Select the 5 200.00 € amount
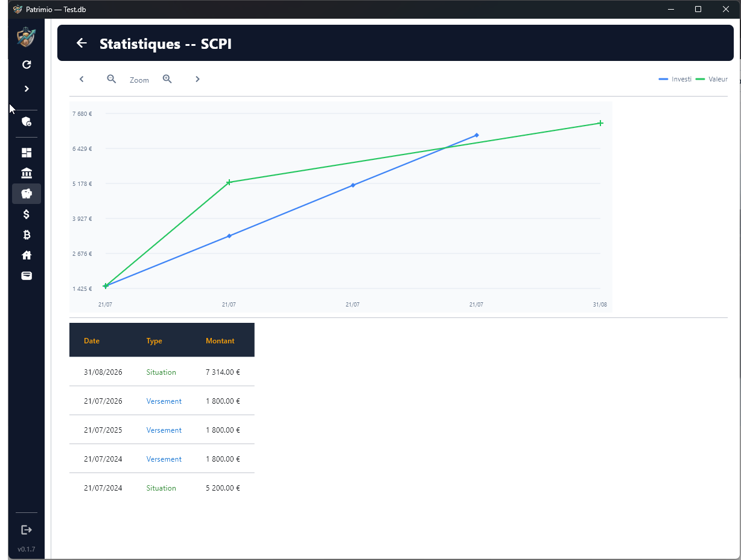The image size is (741, 560). coord(223,488)
